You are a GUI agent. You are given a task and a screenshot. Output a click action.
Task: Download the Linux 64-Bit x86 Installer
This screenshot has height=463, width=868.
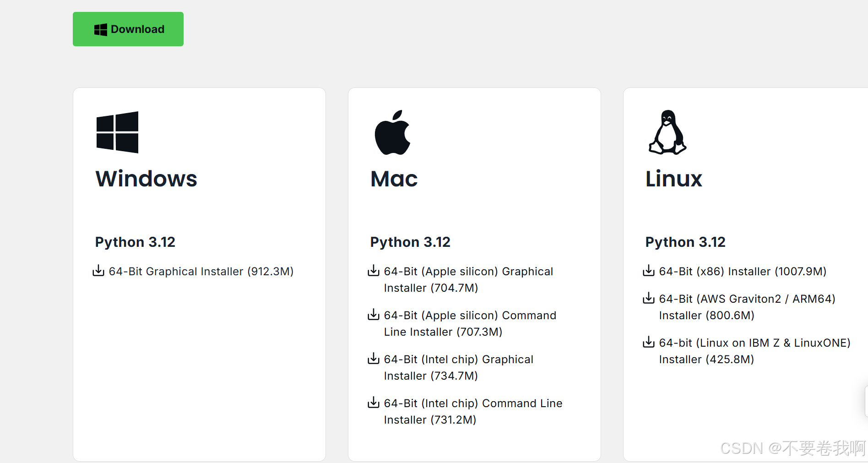pos(742,271)
